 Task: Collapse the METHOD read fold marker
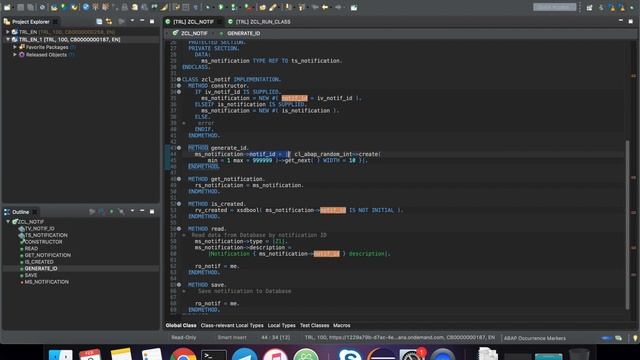[179, 229]
